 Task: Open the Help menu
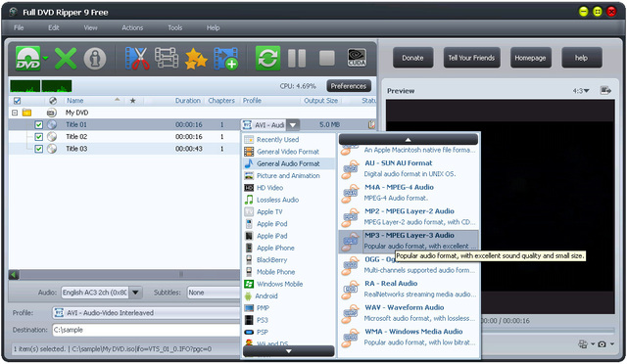[x=213, y=27]
